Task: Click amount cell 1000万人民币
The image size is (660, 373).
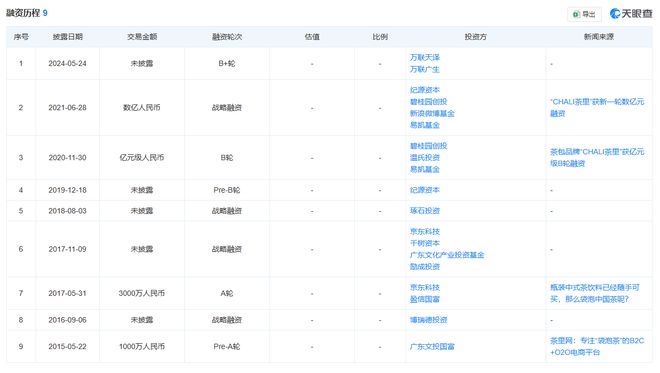Action: [142, 346]
